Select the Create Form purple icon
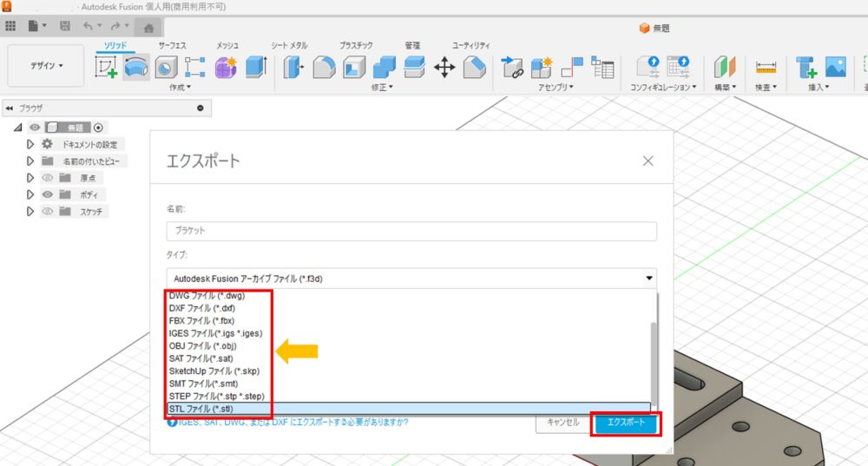 pyautogui.click(x=226, y=68)
